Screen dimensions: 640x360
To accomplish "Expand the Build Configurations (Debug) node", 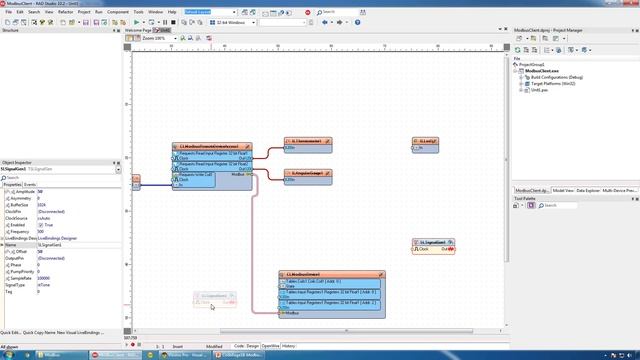I will [x=521, y=77].
